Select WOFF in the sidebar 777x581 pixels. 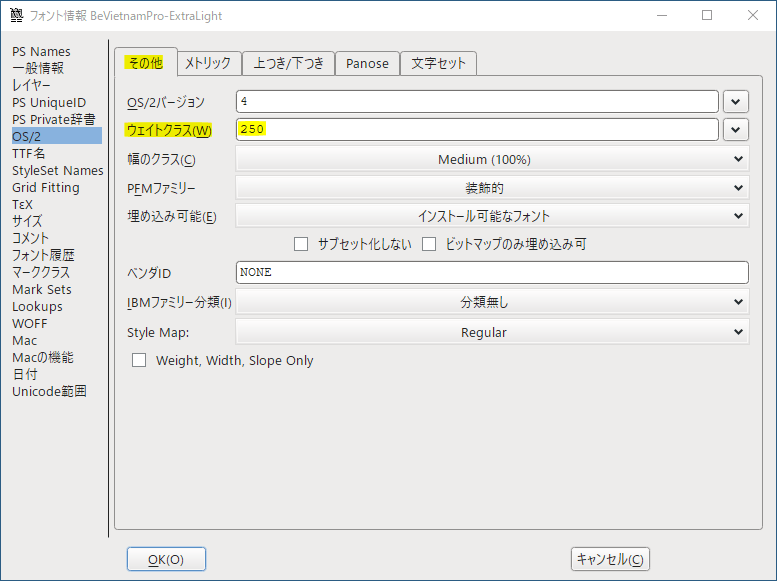pyautogui.click(x=30, y=323)
